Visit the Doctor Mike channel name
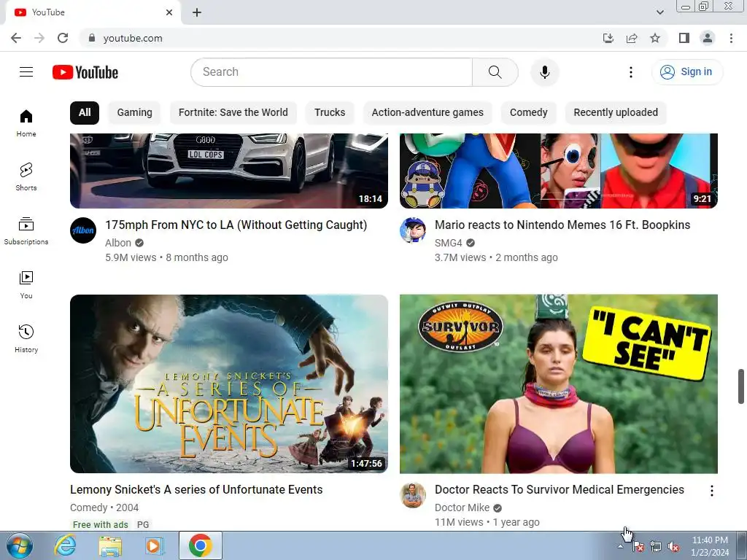The height and width of the screenshot is (560, 747). pos(462,507)
